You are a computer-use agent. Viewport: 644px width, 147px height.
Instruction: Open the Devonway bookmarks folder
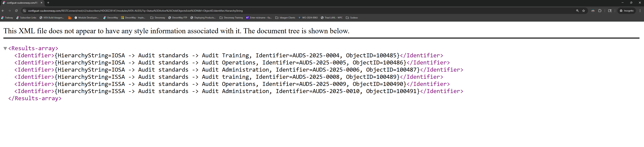point(158,18)
